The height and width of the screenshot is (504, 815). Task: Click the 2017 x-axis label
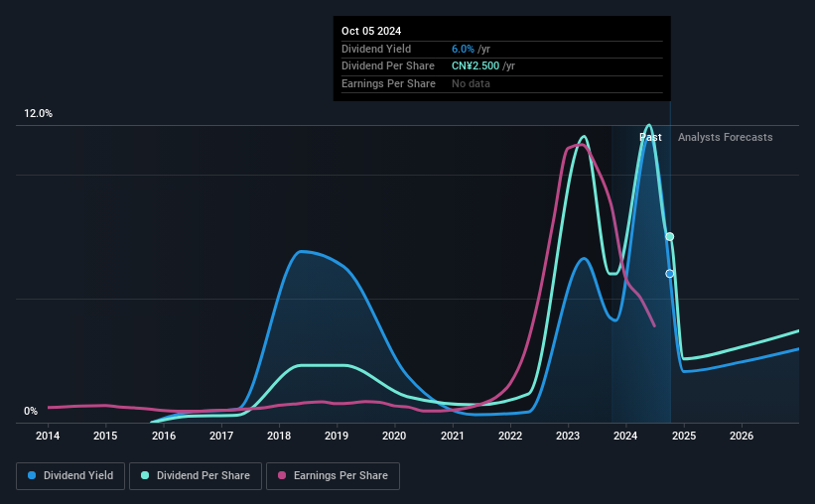221,436
